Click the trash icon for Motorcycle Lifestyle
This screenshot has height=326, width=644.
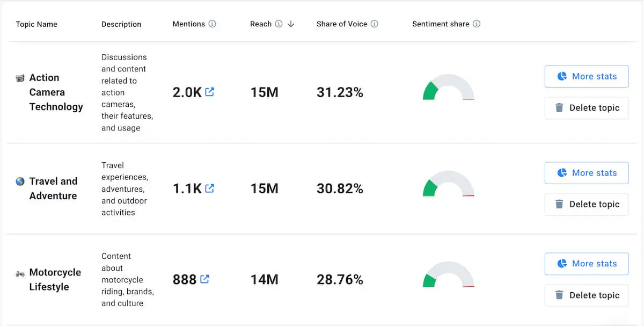click(x=558, y=295)
